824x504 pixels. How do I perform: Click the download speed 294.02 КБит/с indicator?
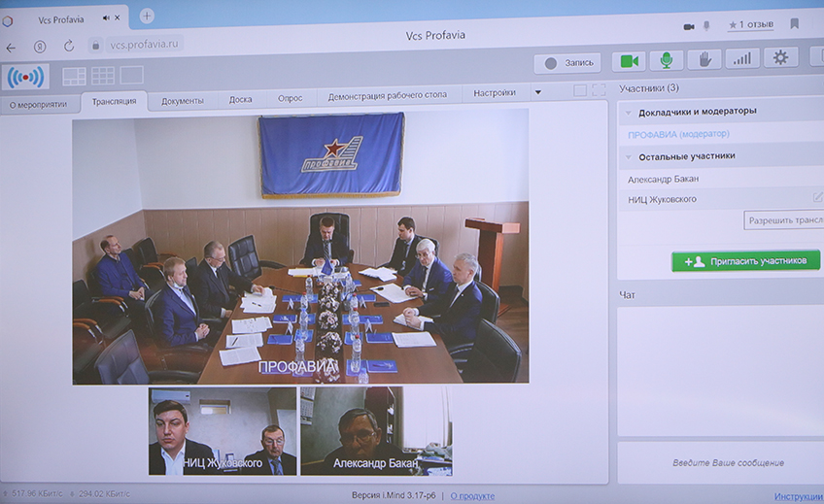coord(99,494)
